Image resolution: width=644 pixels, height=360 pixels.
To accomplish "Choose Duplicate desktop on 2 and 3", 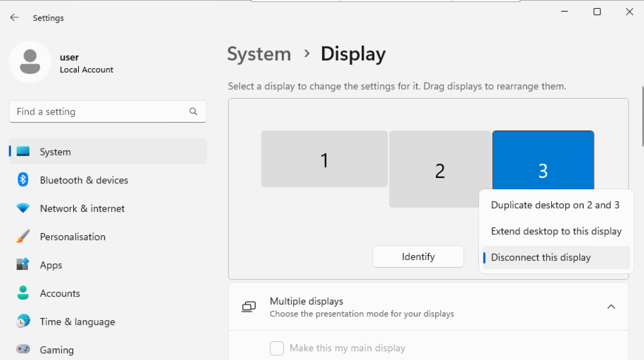I will [x=555, y=205].
